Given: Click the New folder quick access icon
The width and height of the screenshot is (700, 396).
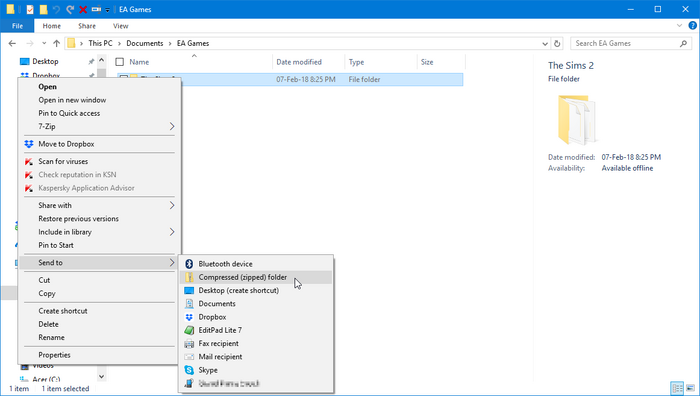Looking at the screenshot, I should [43, 9].
